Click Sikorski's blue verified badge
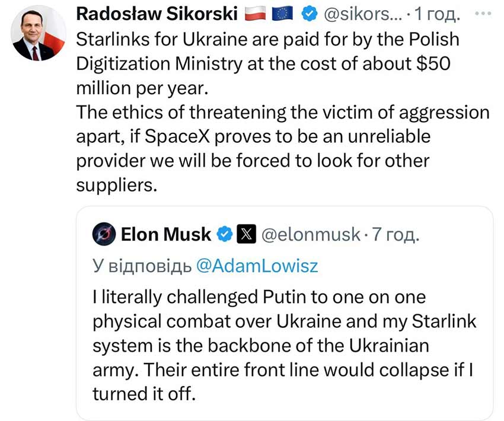This screenshot has width=504, height=421. (x=310, y=14)
